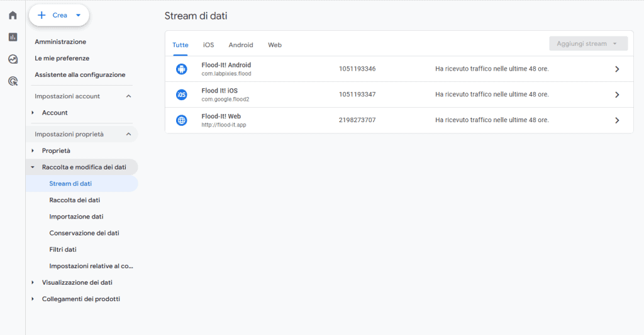Click traffic status text in Web row
The image size is (644, 335).
(x=492, y=120)
